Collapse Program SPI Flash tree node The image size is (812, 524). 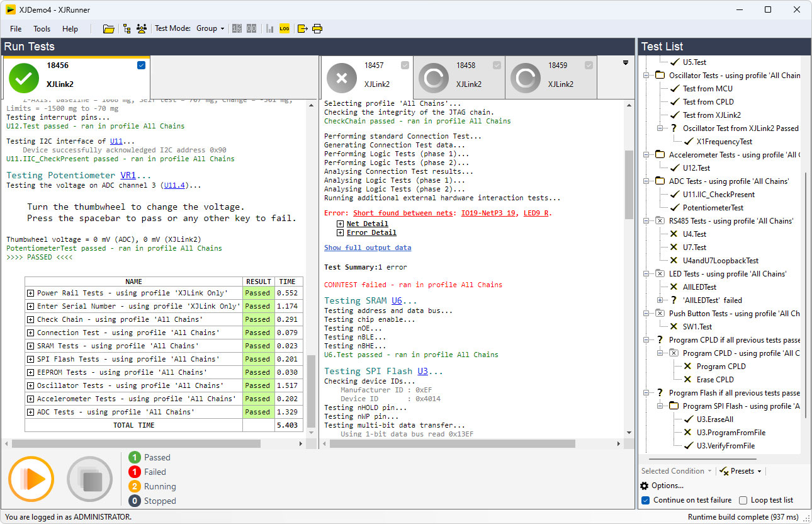[x=660, y=406]
